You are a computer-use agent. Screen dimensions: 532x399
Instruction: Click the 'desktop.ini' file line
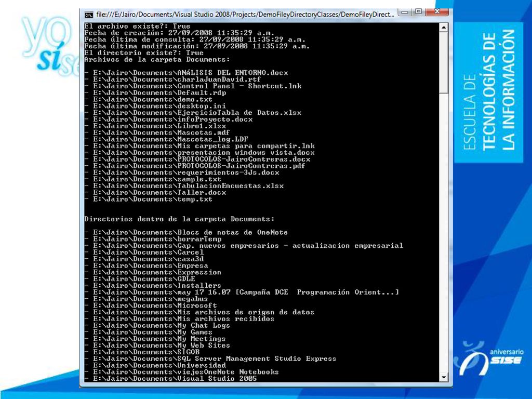155,106
